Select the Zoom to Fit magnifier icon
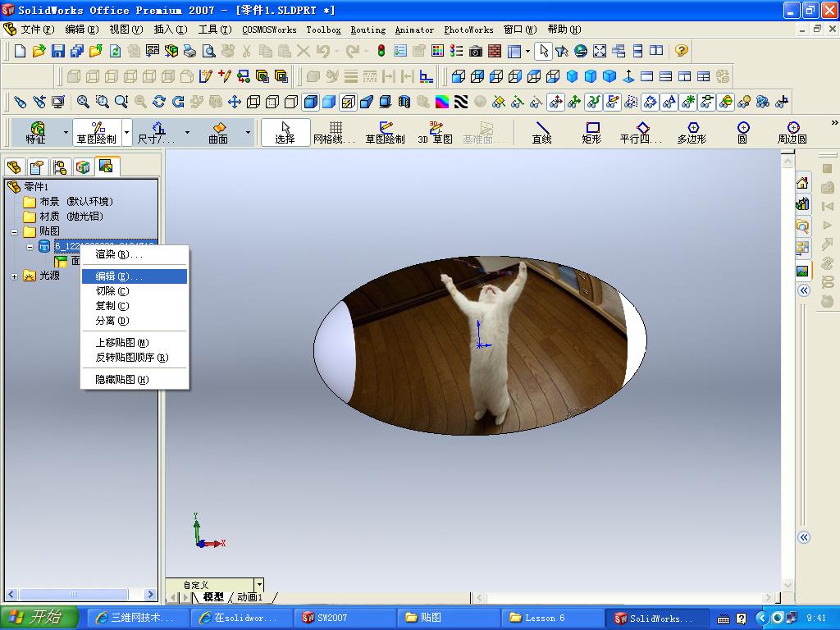Image resolution: width=840 pixels, height=630 pixels. click(83, 102)
